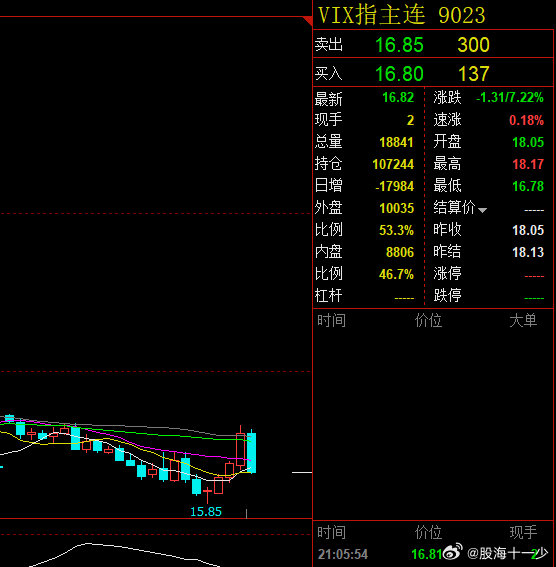Click the 杠杆 label
Viewport: 556px width, 567px height.
pyautogui.click(x=328, y=296)
